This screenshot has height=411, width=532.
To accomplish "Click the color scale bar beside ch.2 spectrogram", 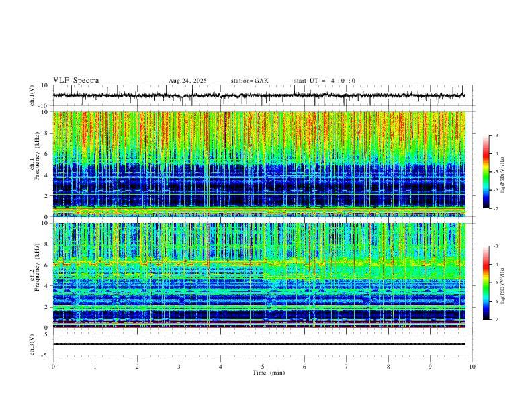I will (486, 283).
